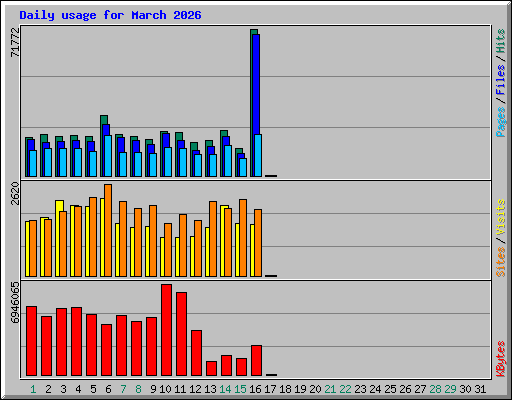This screenshot has width=512, height=400.
Task: Click day 16 on the date axis
Action: pos(255,389)
